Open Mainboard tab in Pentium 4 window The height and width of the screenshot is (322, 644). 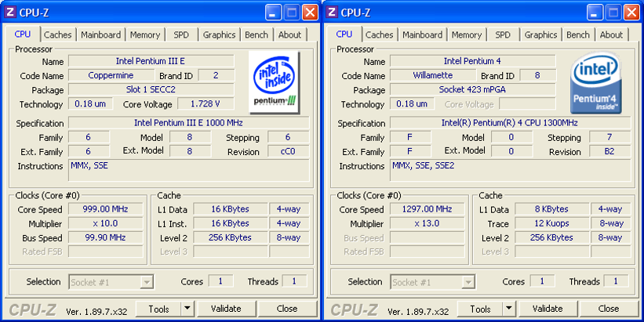click(x=422, y=35)
